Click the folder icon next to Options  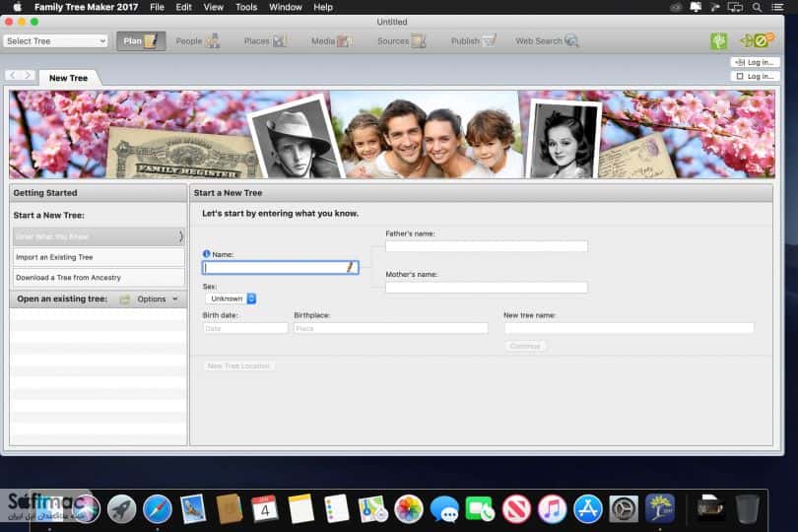pyautogui.click(x=125, y=299)
